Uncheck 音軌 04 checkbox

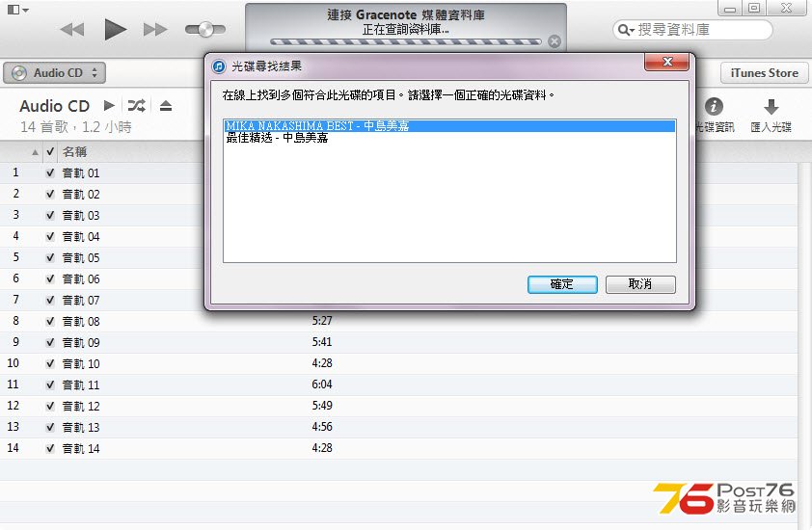click(50, 236)
